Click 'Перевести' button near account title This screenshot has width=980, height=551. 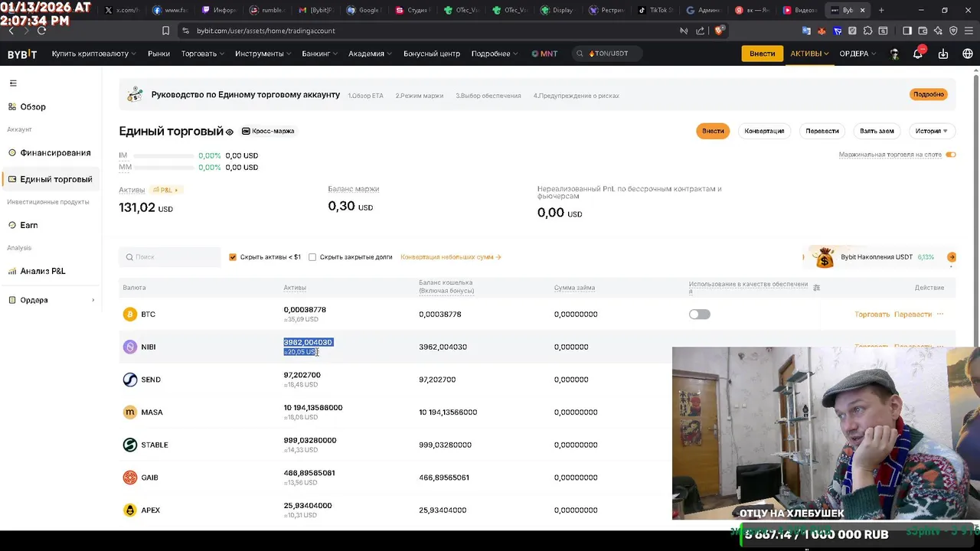coord(822,131)
